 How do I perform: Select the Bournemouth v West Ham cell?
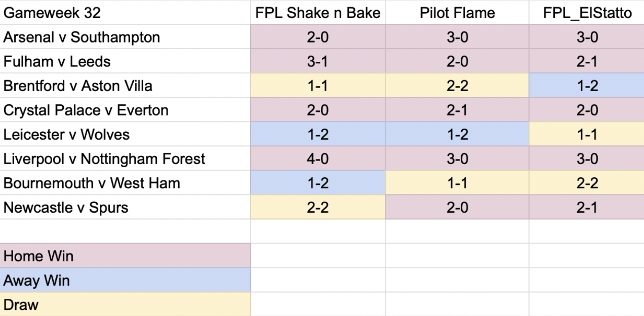[125, 183]
